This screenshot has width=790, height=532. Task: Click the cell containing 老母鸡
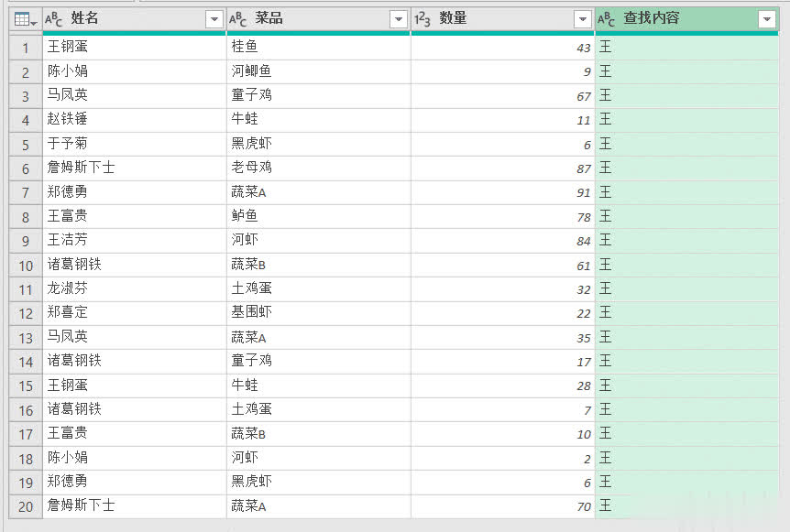click(x=317, y=168)
